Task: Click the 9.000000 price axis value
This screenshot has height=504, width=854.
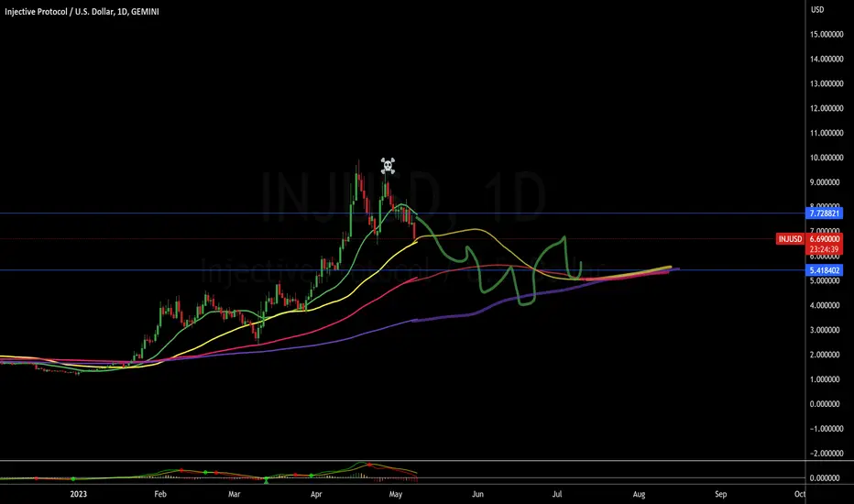Action: click(x=825, y=182)
